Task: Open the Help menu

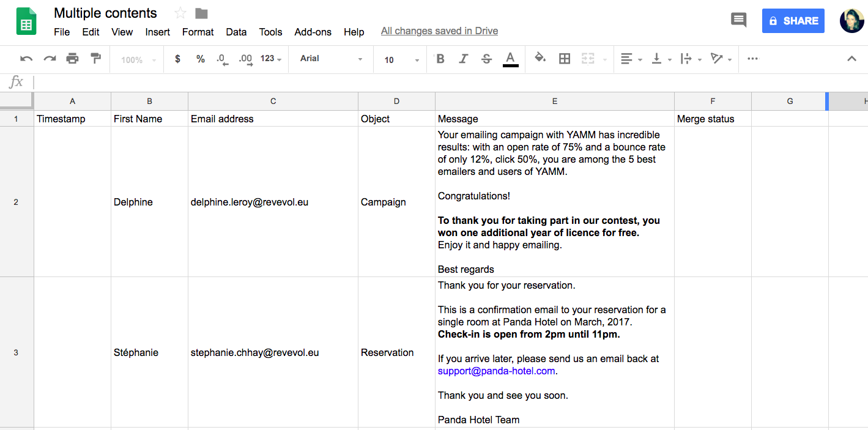Action: [x=354, y=32]
